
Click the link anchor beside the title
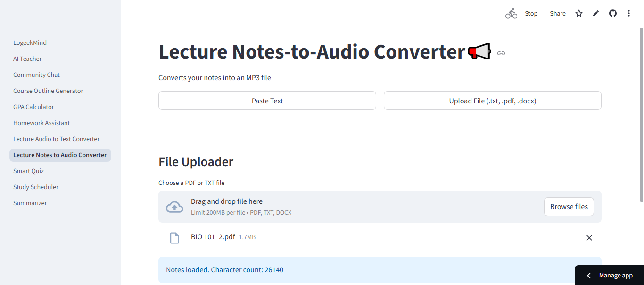pos(501,53)
